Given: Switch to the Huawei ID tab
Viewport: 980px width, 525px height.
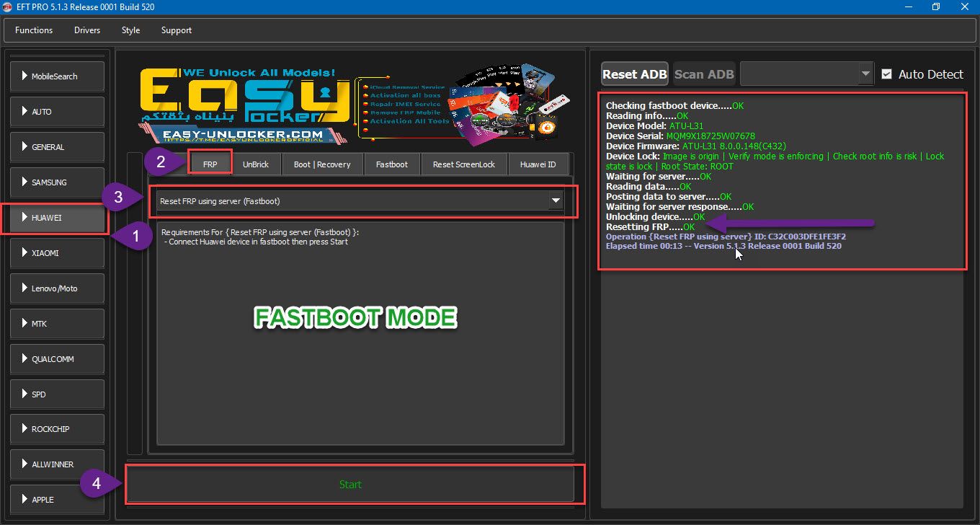Looking at the screenshot, I should pos(538,164).
